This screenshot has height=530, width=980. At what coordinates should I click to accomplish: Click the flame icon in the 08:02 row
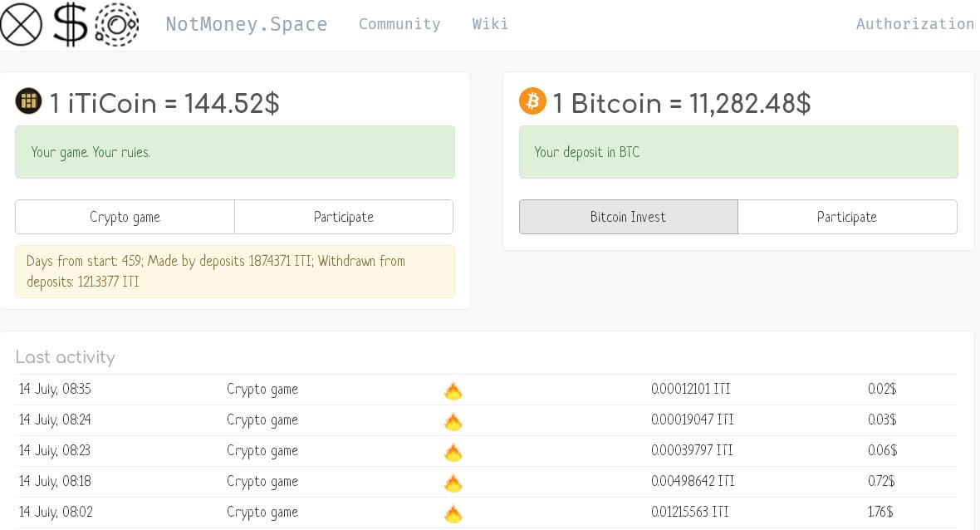pyautogui.click(x=453, y=513)
